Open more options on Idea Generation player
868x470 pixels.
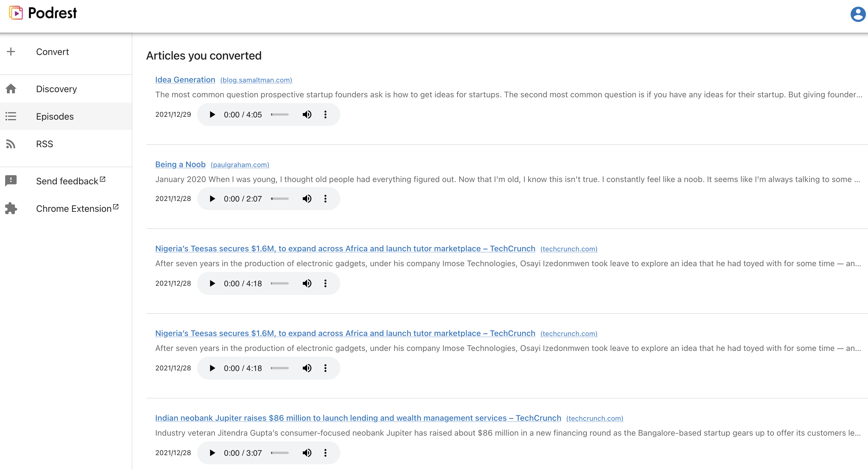(325, 114)
